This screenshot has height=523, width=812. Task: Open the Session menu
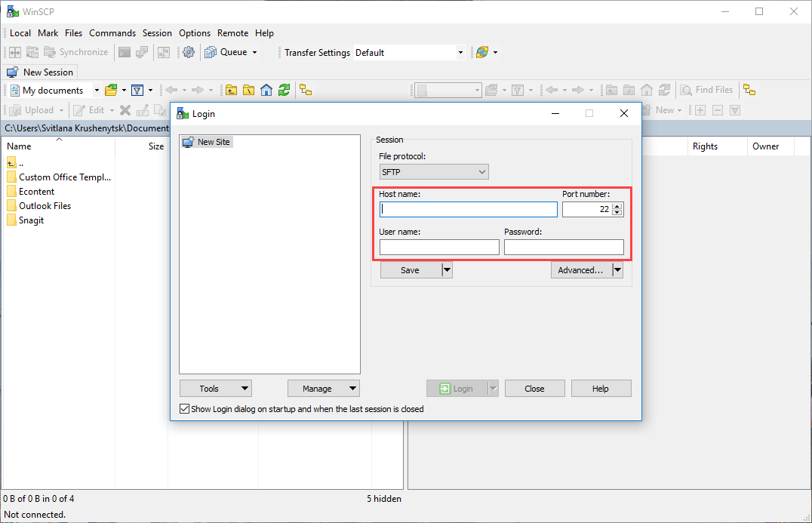157,32
